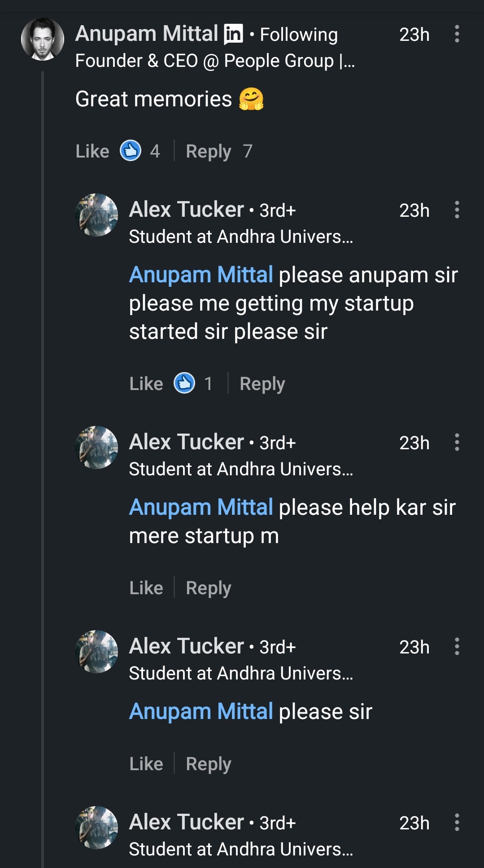Open Alex Tucker's avatar on the bottom reply
This screenshot has width=484, height=868.
coord(96,828)
